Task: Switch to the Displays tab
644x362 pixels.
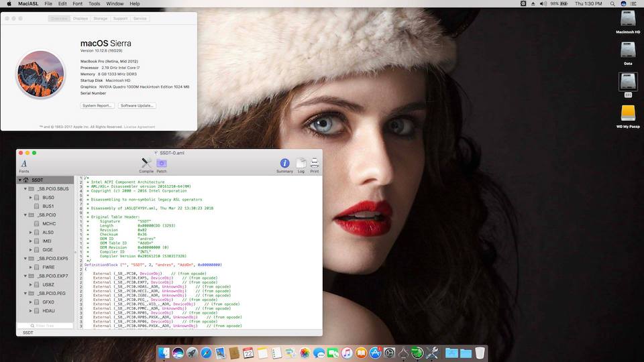Action: 80,19
